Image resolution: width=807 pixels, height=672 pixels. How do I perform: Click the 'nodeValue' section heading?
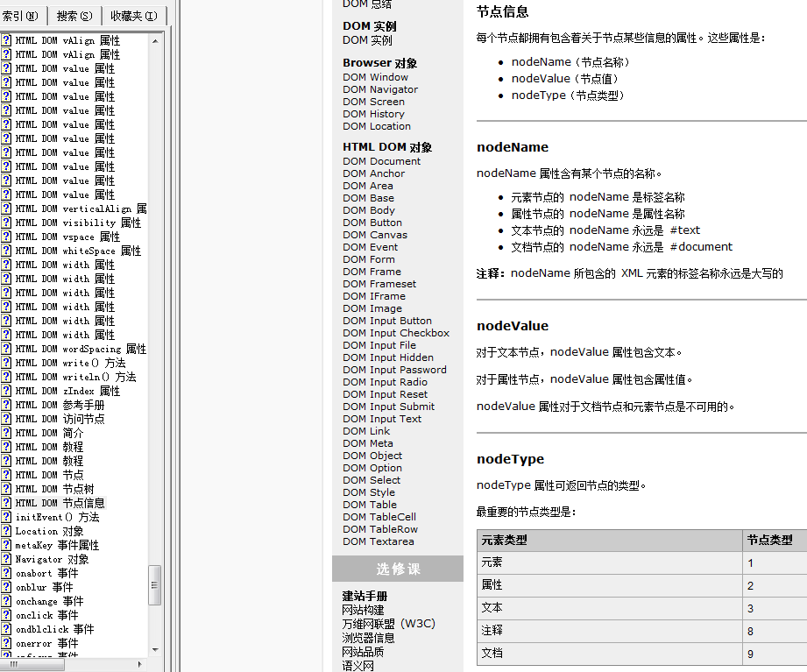[513, 326]
